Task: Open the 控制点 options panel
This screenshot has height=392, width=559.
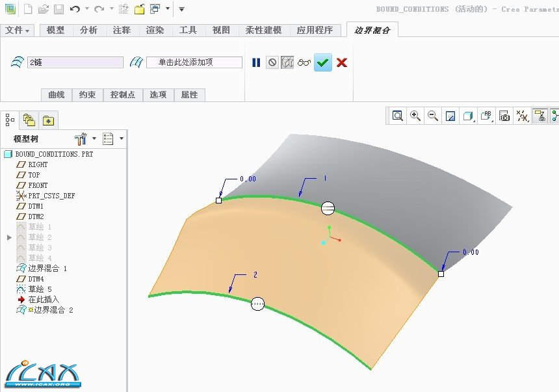Action: tap(123, 94)
